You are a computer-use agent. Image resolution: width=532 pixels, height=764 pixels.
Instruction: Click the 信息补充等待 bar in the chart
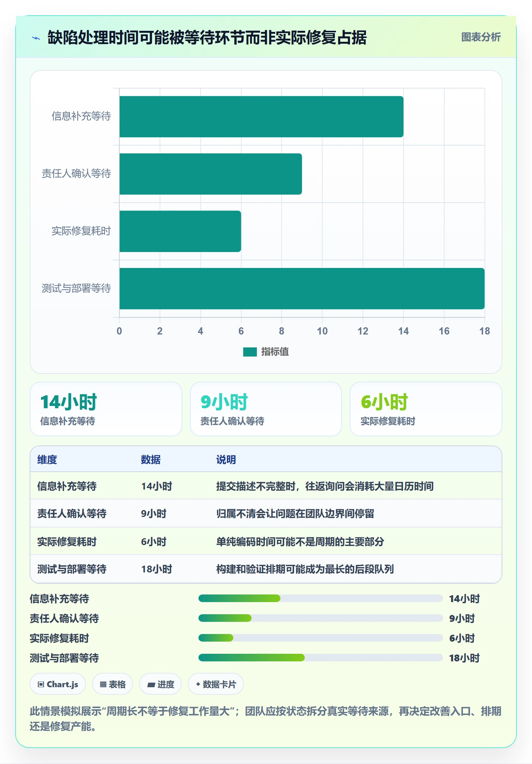(x=261, y=117)
